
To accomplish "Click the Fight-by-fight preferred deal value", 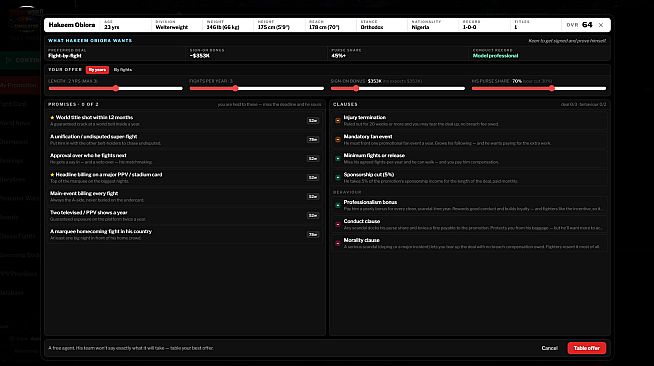I will tap(65, 56).
